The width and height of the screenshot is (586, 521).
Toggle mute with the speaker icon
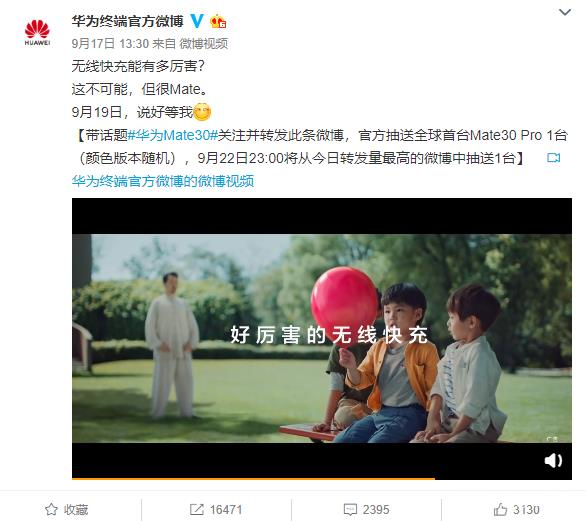(x=553, y=460)
